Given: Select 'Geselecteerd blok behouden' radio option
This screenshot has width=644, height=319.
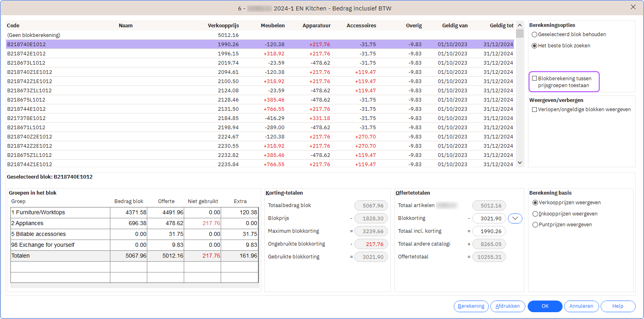Looking at the screenshot, I should [x=534, y=35].
